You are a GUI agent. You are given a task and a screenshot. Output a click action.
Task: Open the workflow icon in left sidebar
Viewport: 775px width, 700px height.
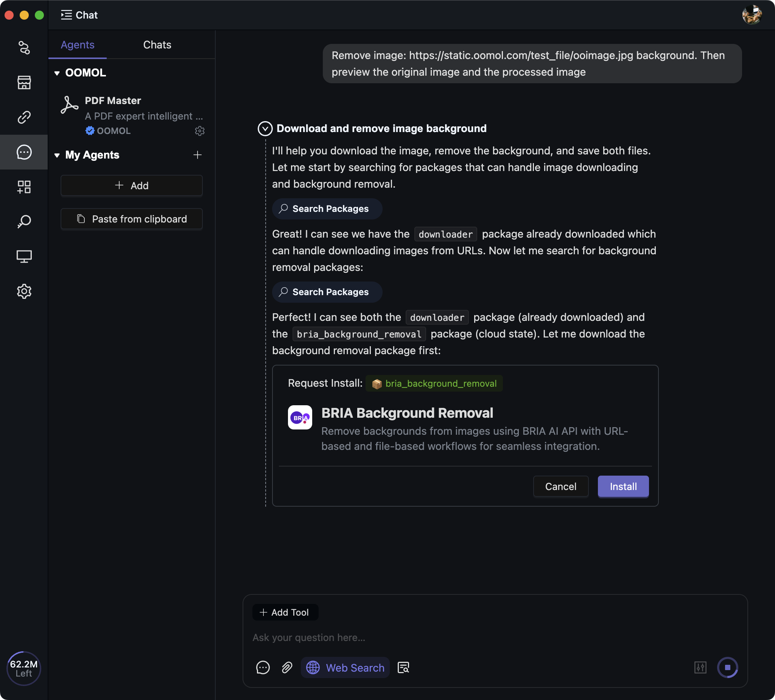pos(24,48)
